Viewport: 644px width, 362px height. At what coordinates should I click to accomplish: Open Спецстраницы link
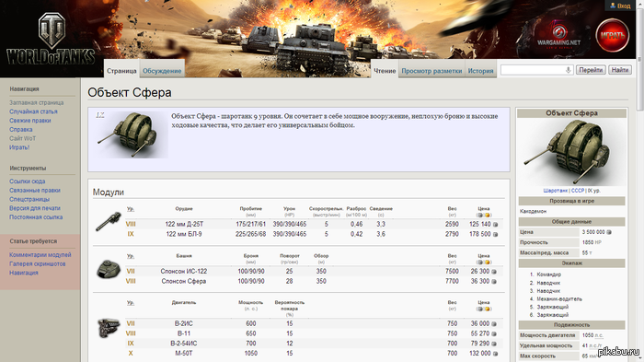coord(29,199)
